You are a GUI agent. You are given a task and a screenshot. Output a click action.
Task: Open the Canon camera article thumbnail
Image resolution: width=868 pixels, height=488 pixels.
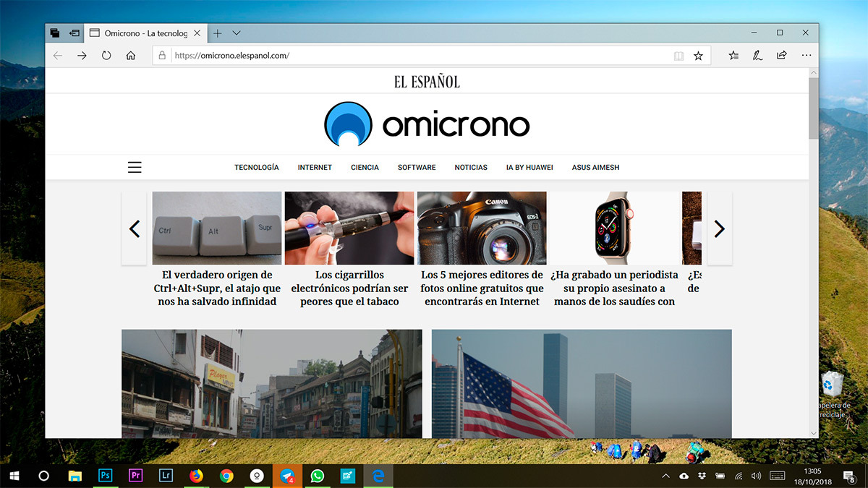coord(482,228)
